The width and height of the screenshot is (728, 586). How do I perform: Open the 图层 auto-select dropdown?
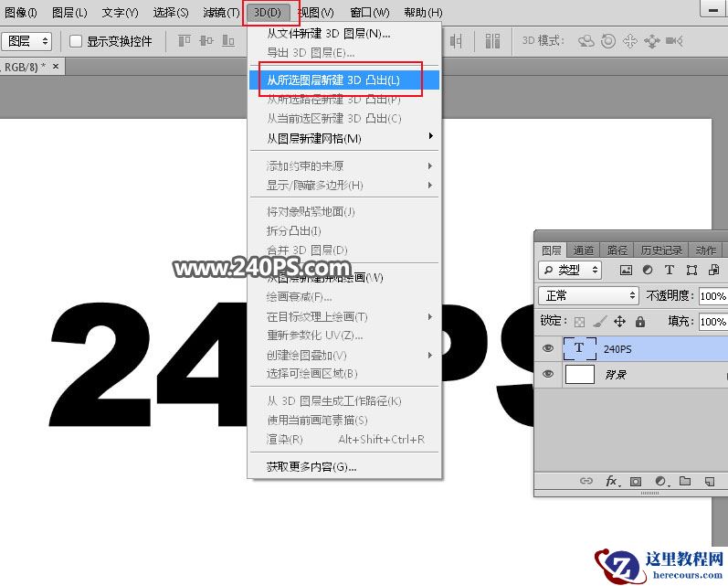(26, 41)
